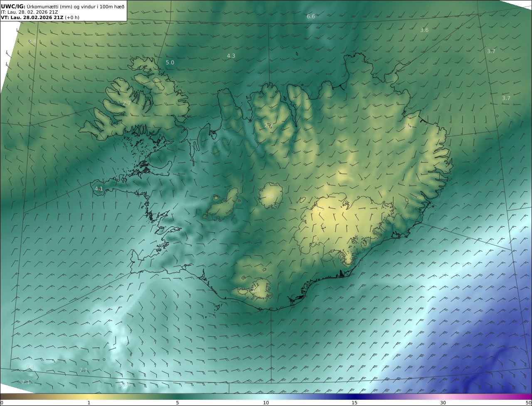Select the 'IT: Lau. 28. 02. 2026 21Z' initialization time line
Screen dimensions: 532x406
point(30,12)
